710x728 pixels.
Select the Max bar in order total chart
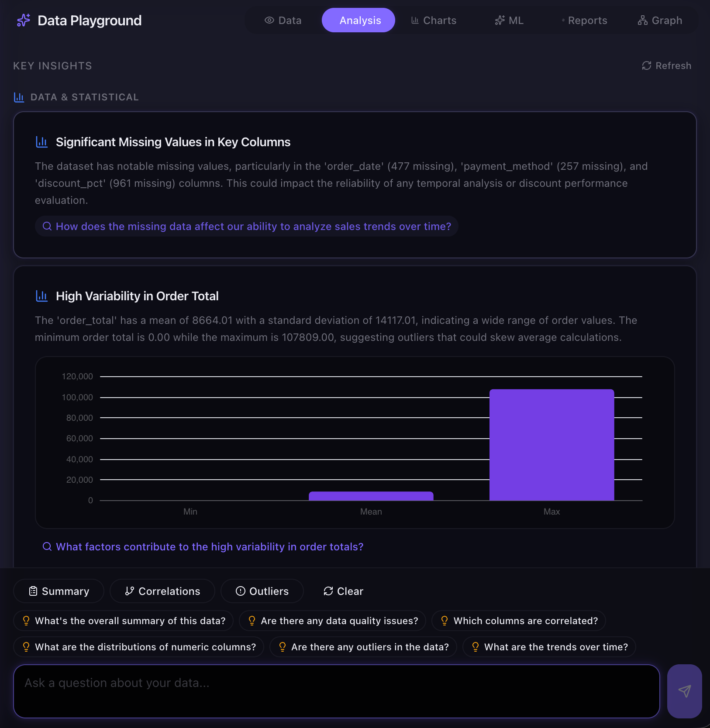click(x=551, y=445)
